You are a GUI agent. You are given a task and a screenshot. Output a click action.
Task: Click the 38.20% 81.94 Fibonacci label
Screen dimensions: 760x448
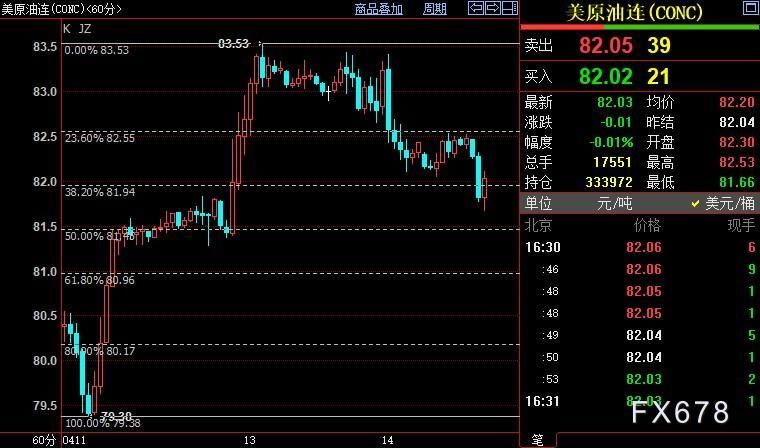100,192
